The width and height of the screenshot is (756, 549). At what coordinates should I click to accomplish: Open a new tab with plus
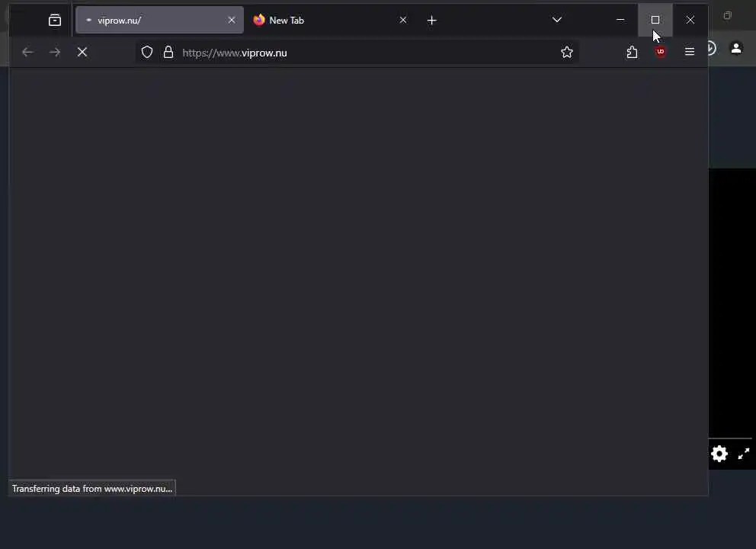click(432, 21)
